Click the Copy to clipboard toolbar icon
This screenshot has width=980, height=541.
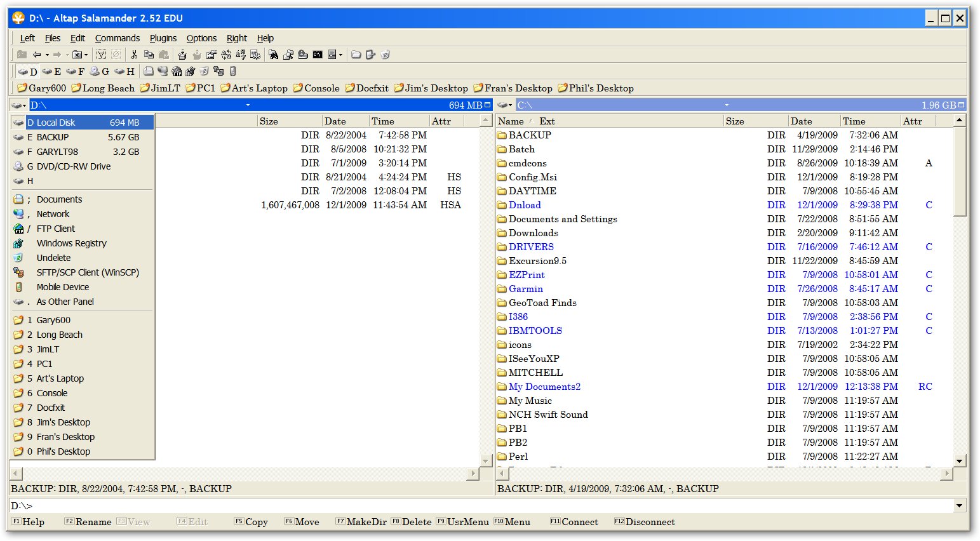pos(149,55)
